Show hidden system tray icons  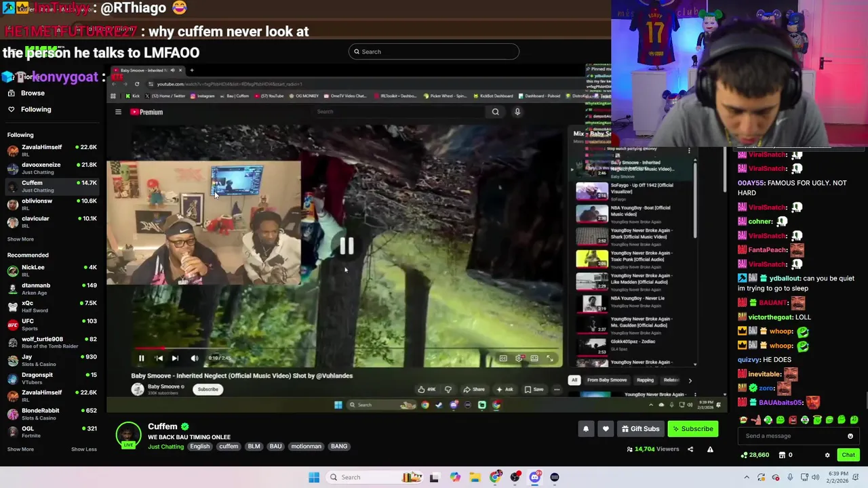pyautogui.click(x=747, y=477)
